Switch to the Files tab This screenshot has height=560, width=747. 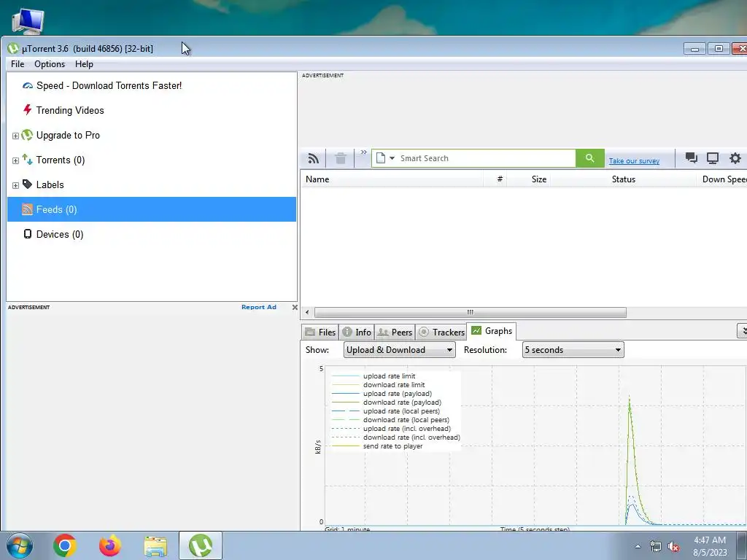320,332
